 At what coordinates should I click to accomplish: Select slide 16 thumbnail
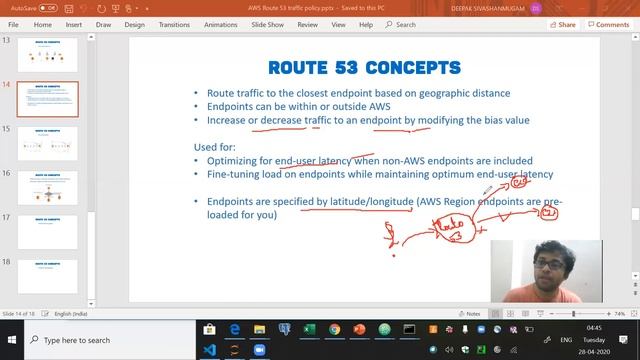47,188
